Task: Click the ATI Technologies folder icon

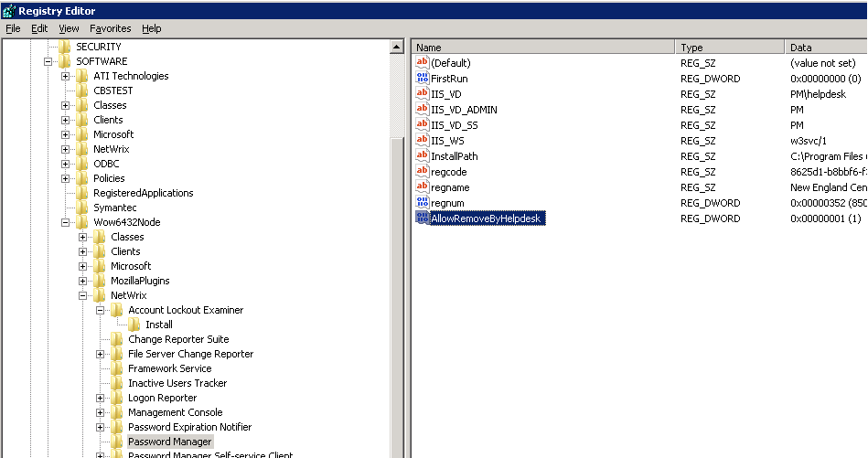Action: tap(82, 76)
